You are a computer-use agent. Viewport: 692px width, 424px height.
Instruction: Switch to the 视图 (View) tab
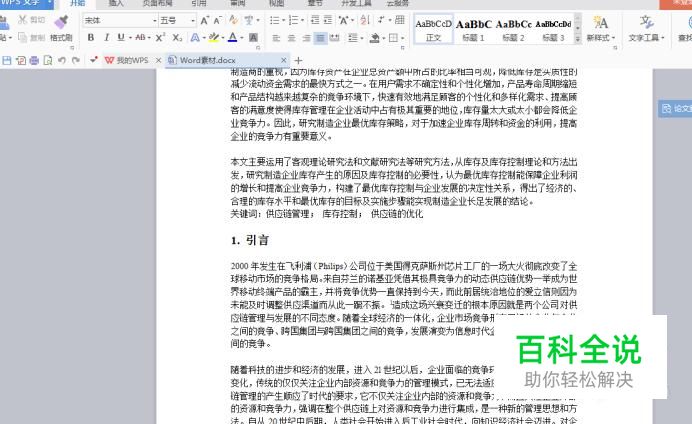(x=277, y=4)
